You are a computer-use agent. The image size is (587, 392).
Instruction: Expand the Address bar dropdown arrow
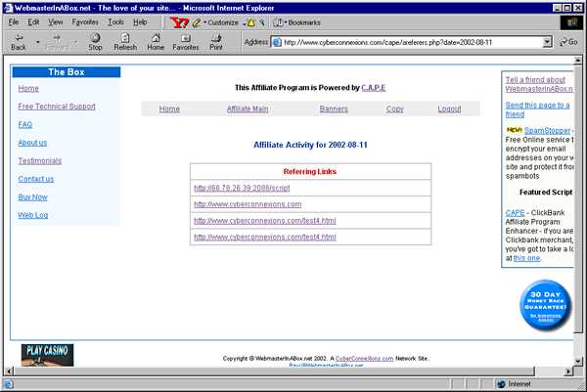coord(548,42)
